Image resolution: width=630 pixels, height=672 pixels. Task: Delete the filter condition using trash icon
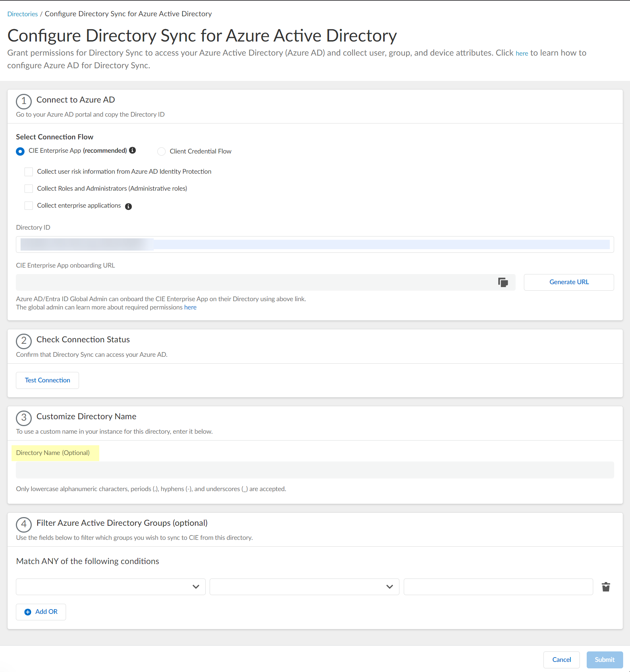pos(606,586)
